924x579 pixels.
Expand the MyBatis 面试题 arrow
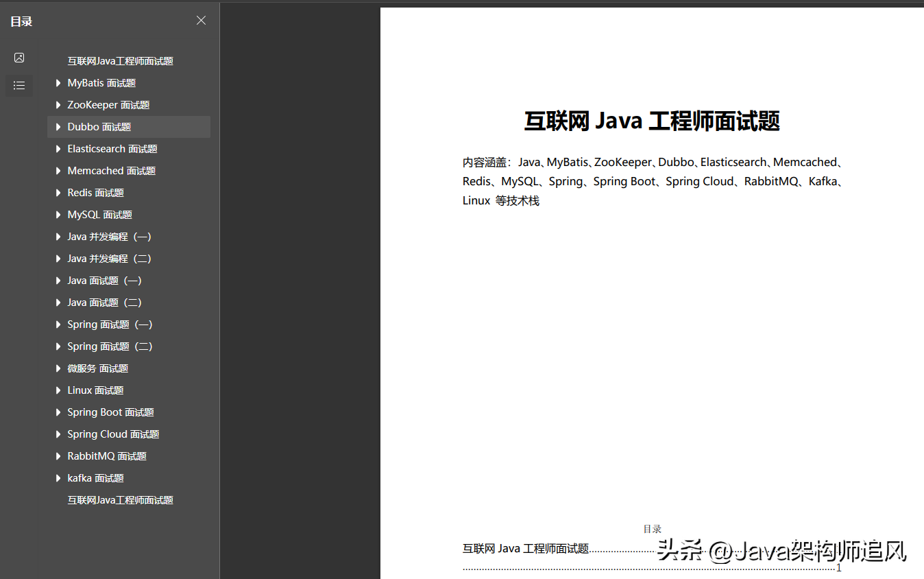pos(58,83)
